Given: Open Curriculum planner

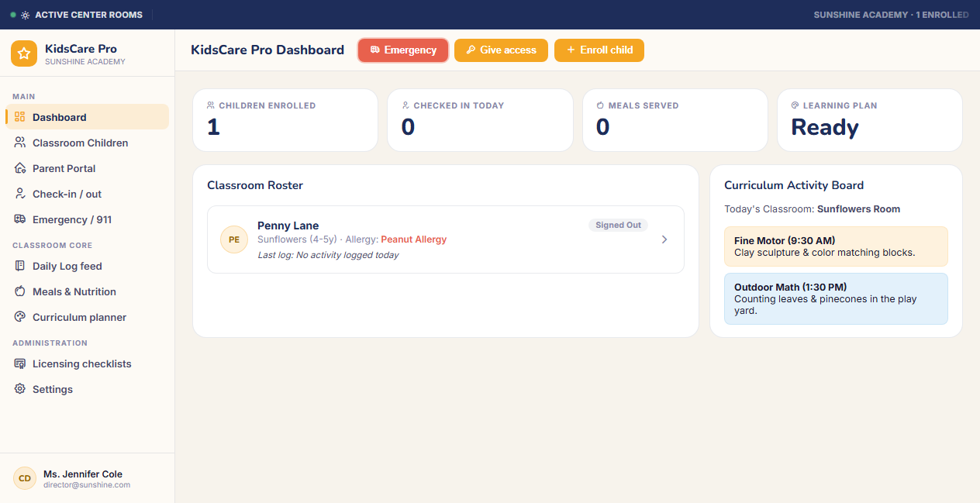Looking at the screenshot, I should pos(87,317).
